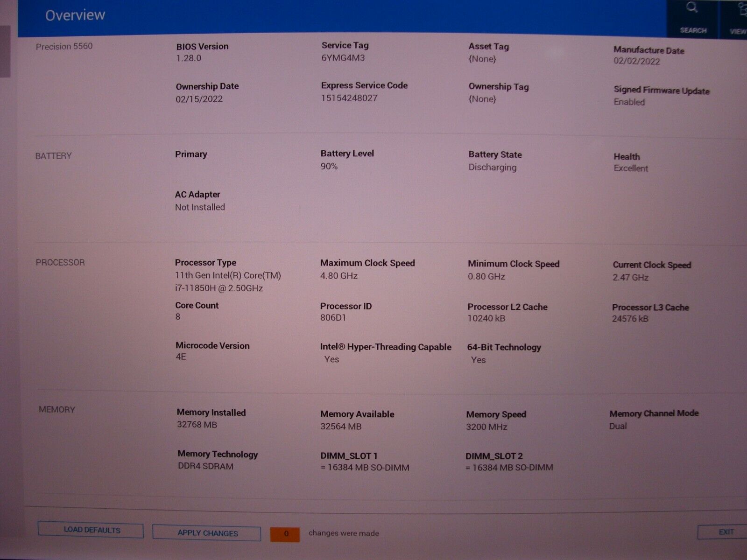Open the Search icon in header
Viewport: 747px width, 560px height.
pyautogui.click(x=693, y=18)
